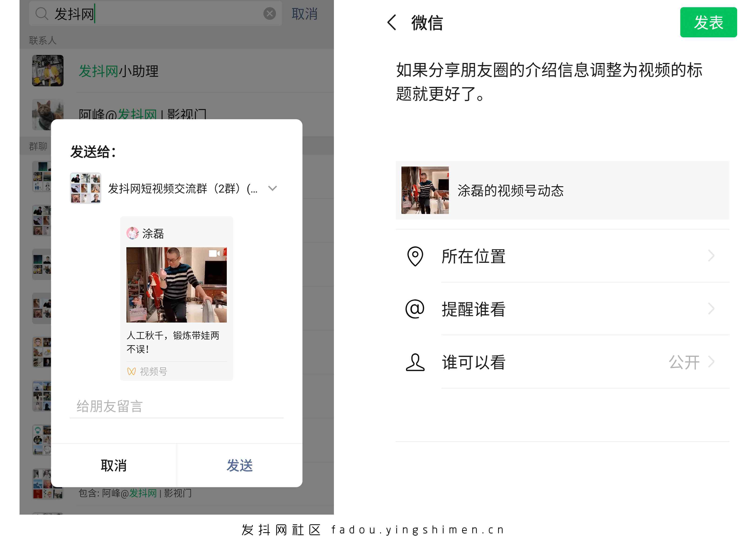Click group avatar in 包含: 阿峰@发抖网 row
Viewport: 756px width, 536px height.
[x=47, y=484]
